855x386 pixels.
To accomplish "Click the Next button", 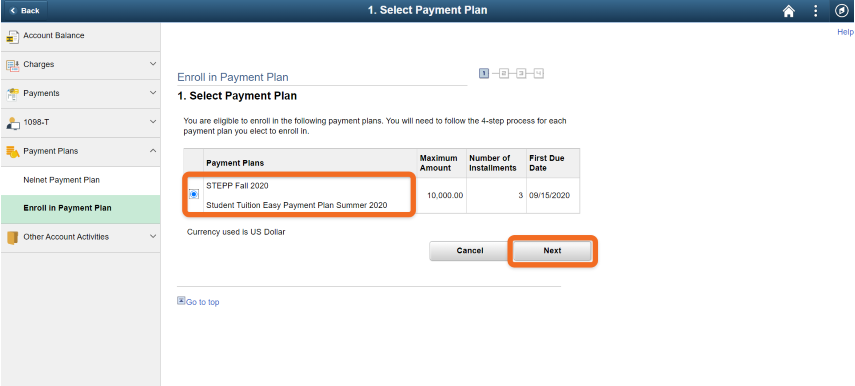I will tap(552, 251).
